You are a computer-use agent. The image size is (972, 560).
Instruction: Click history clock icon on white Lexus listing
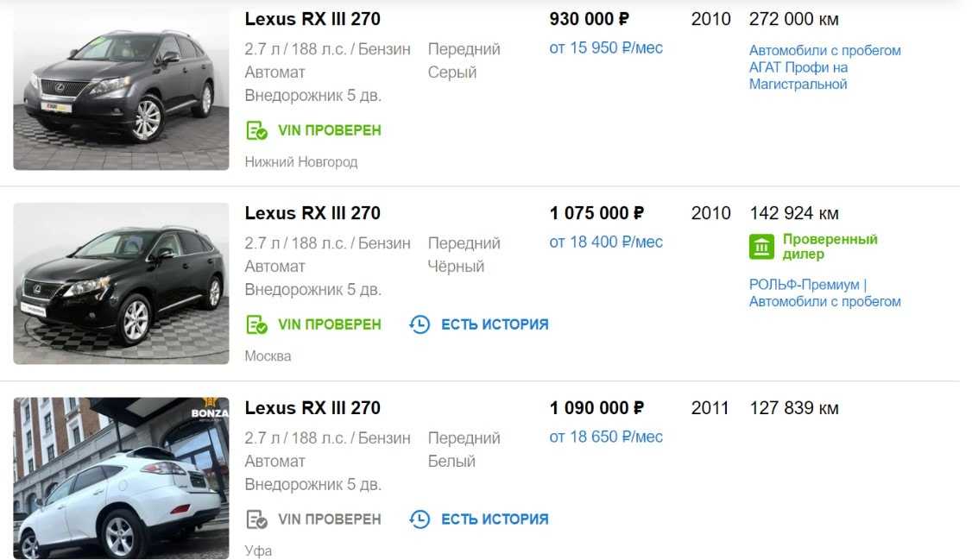click(x=420, y=519)
